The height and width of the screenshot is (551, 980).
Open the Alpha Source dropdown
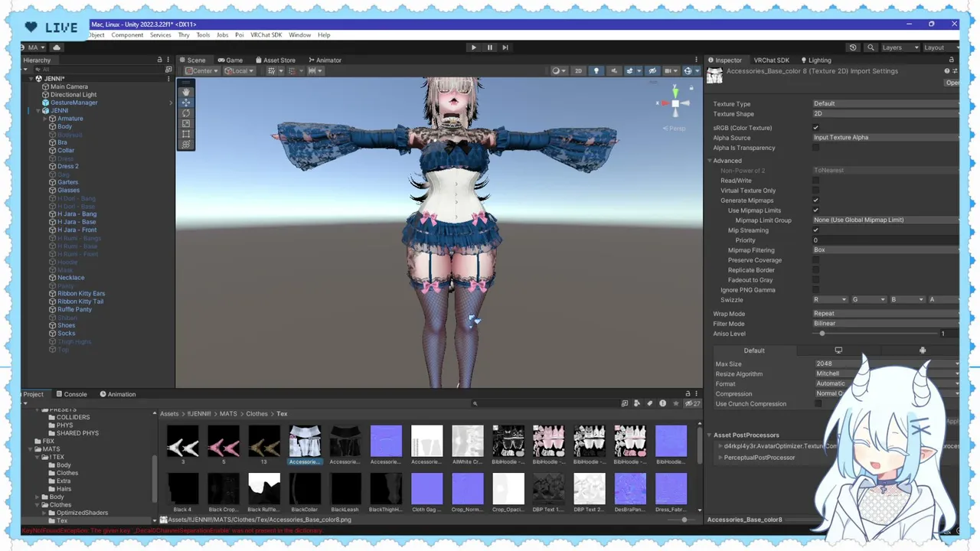(x=886, y=138)
